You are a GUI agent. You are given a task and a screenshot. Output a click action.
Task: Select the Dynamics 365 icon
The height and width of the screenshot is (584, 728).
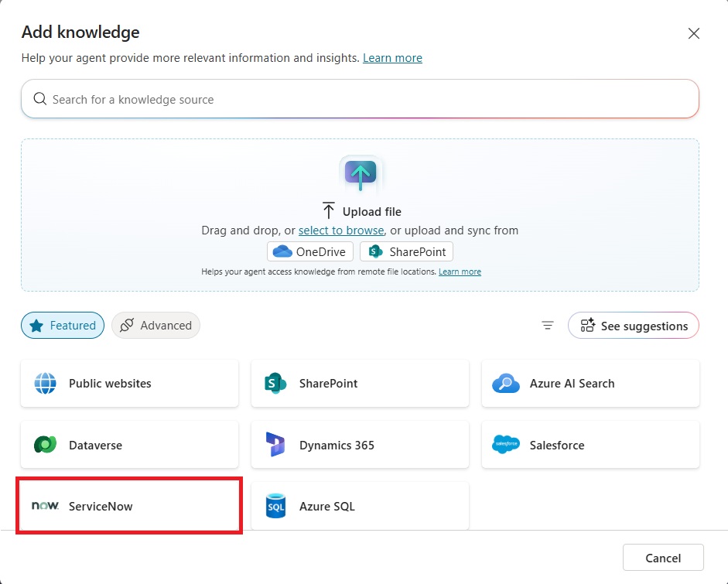275,444
